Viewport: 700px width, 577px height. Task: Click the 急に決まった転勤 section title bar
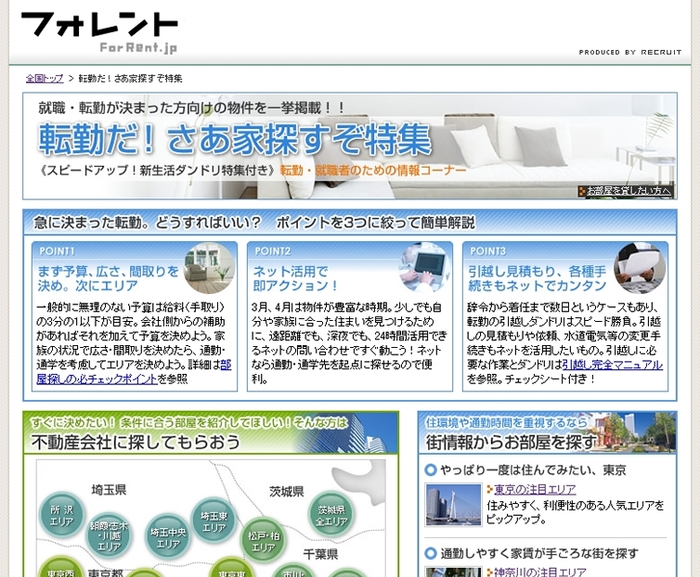[350, 222]
